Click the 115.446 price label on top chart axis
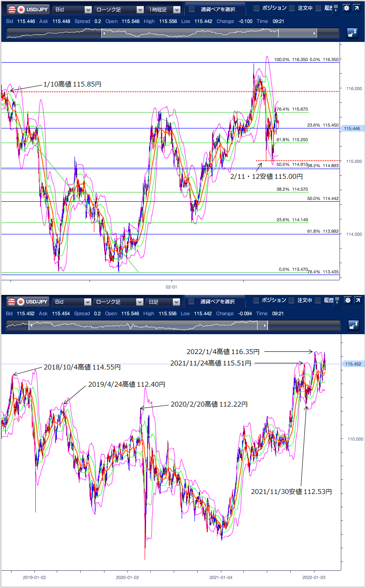The image size is (366, 588). click(352, 128)
